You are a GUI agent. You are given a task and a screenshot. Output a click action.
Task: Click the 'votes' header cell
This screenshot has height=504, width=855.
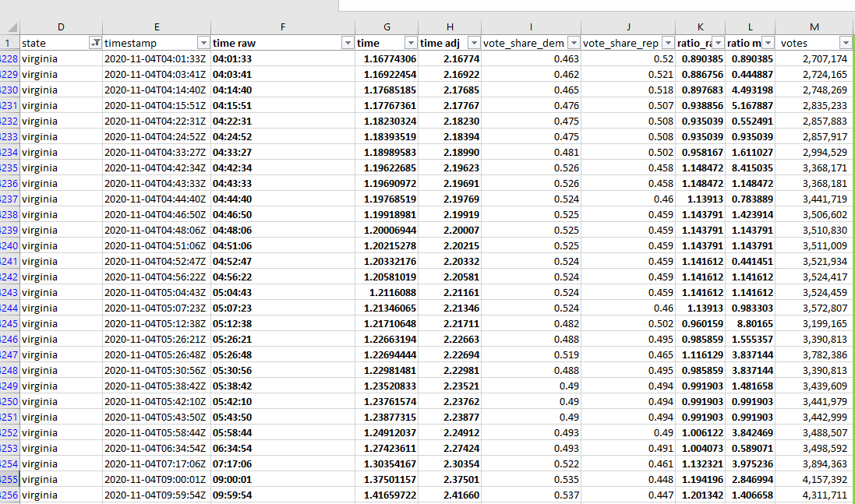coord(814,43)
